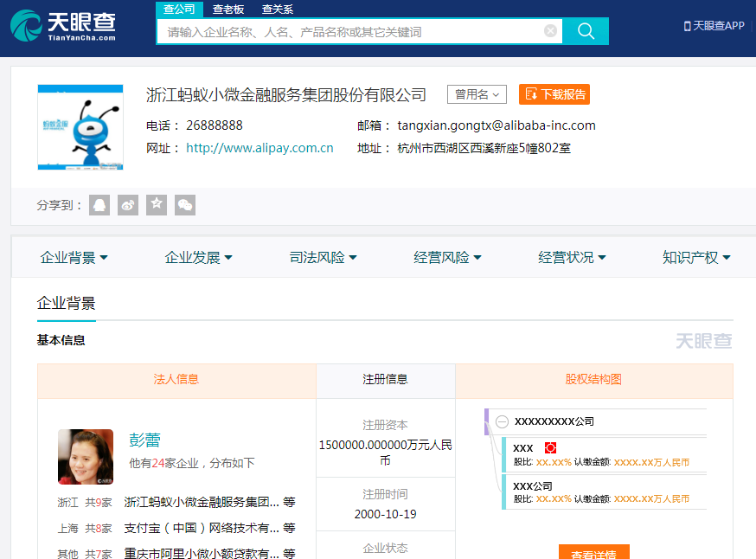Click the red marker beside XXX shareholder

pos(550,448)
